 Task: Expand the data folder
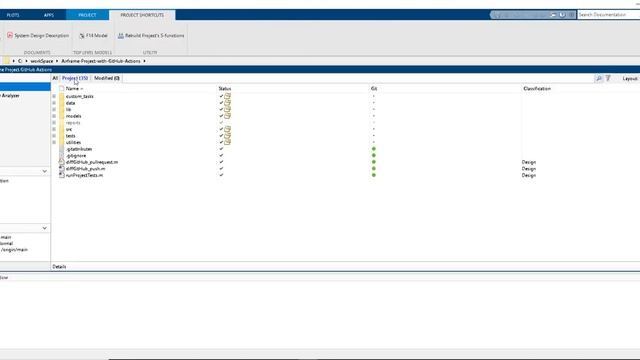[x=54, y=103]
